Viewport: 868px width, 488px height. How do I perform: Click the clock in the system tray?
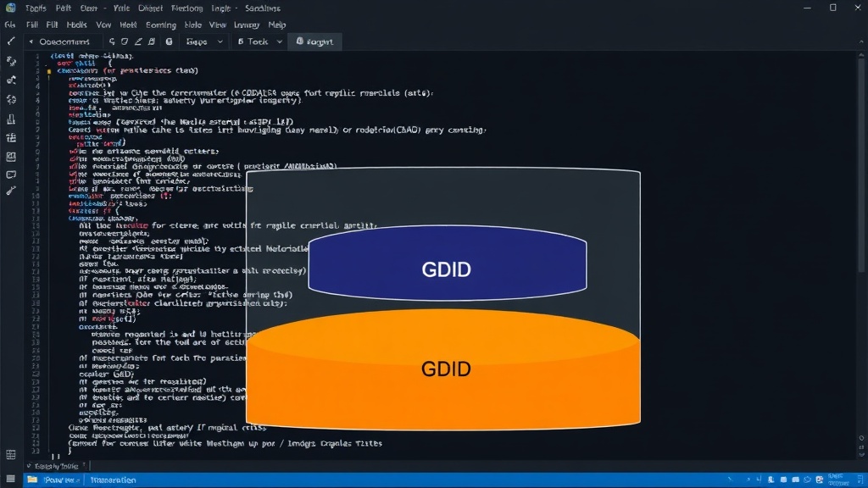tap(837, 480)
